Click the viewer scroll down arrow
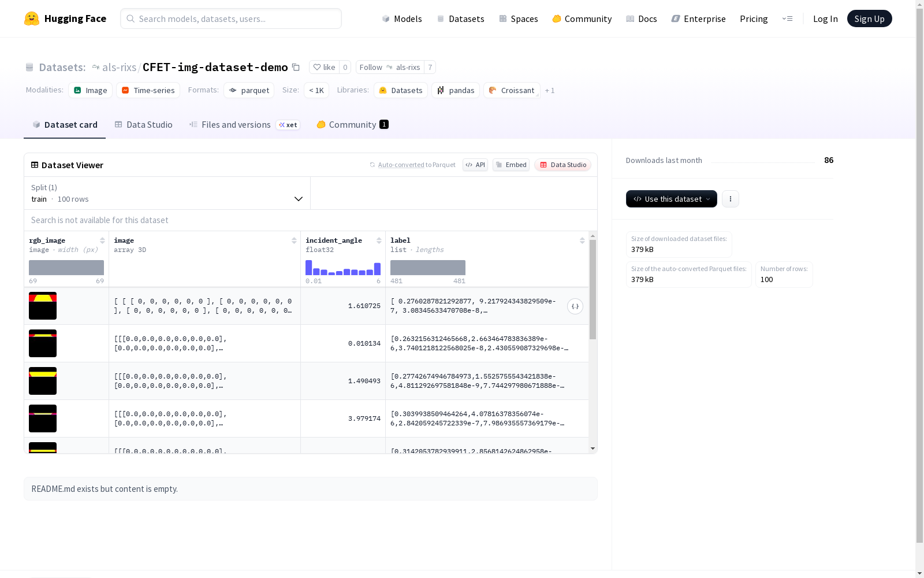924x578 pixels. click(x=593, y=449)
